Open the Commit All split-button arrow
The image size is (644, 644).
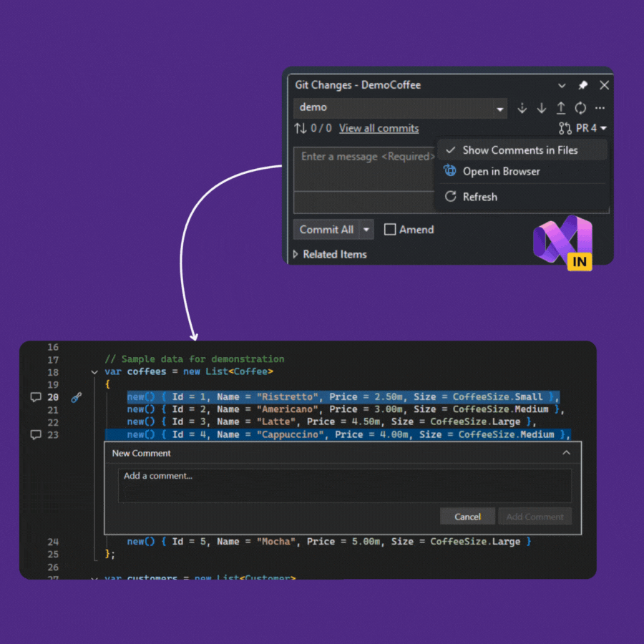[366, 230]
